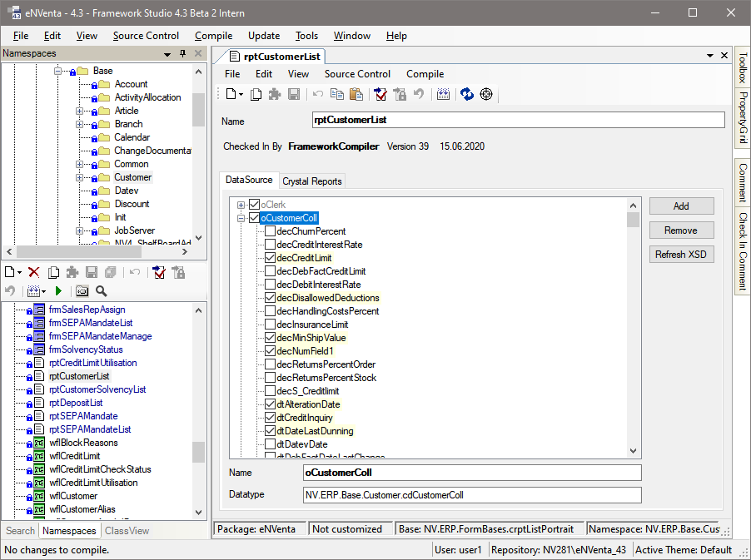This screenshot has width=751, height=560.
Task: Click the Add button
Action: pos(681,206)
